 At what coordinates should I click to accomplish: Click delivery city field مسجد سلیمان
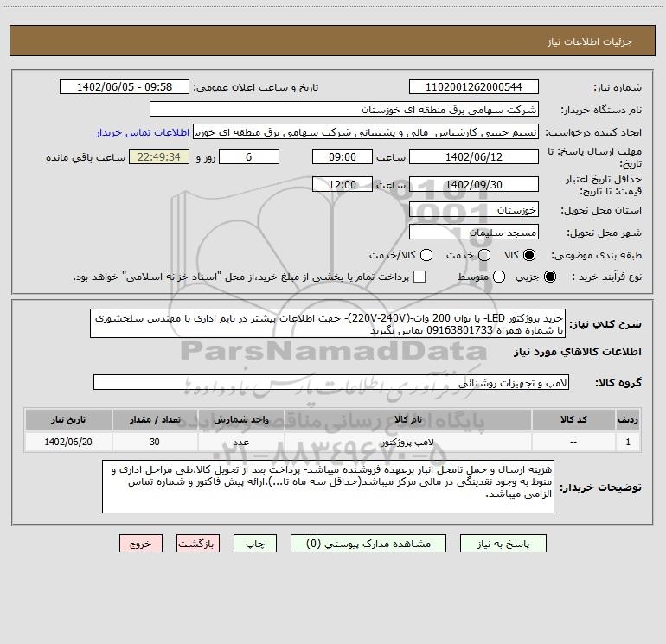click(x=474, y=232)
